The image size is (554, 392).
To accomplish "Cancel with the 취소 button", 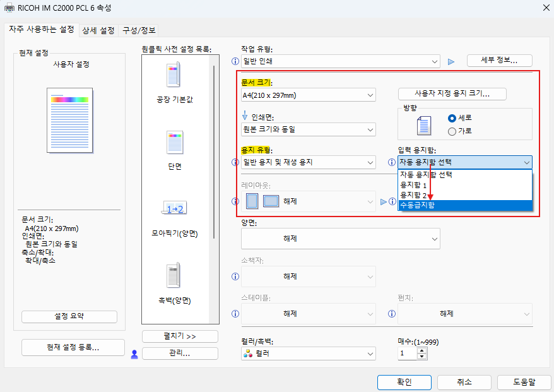I will click(x=464, y=382).
